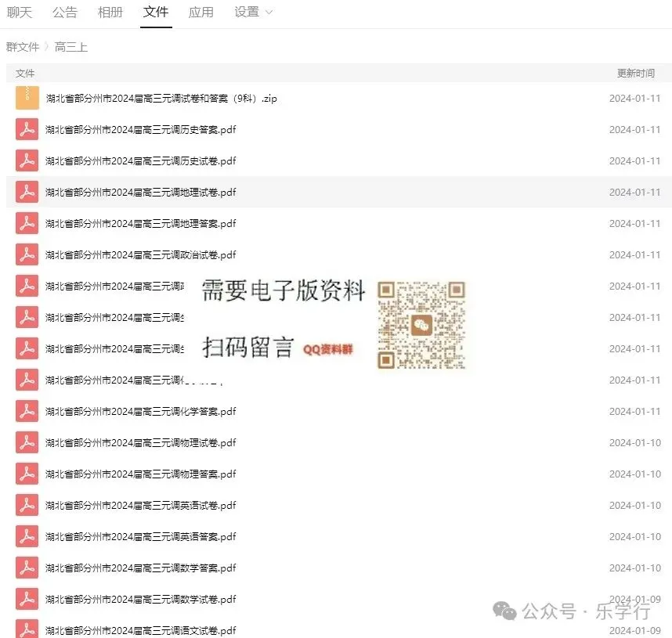Click the zip archive icon of 元调试卷和答案

coord(27,98)
